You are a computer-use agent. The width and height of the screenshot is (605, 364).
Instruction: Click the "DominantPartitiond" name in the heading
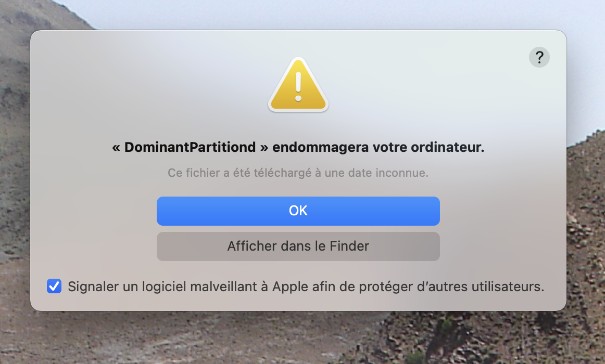pos(190,148)
